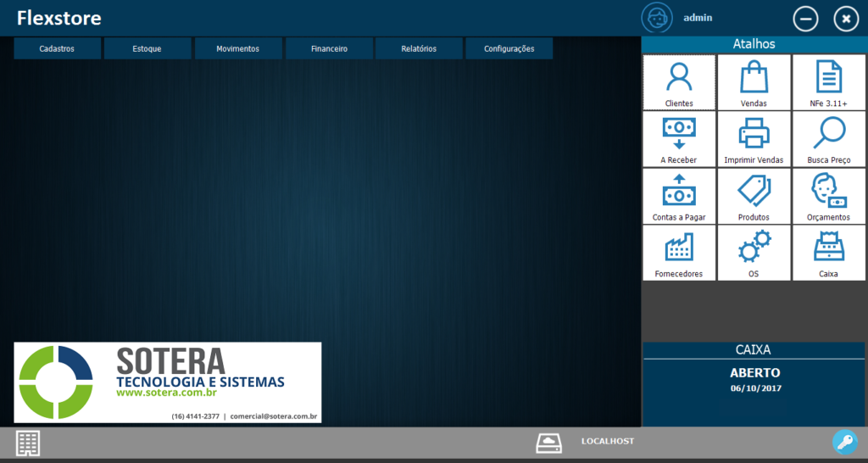The image size is (868, 463).
Task: Launch the NFe 3.11+ document shortcut
Action: 828,82
